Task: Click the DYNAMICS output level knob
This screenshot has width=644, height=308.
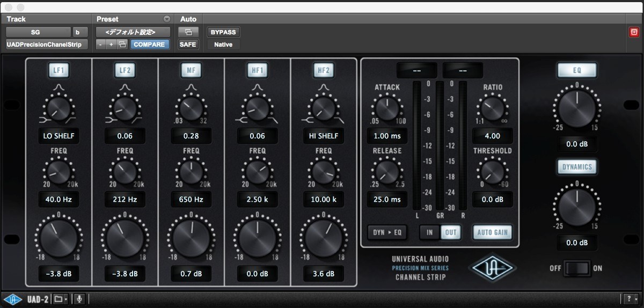Action: [577, 208]
